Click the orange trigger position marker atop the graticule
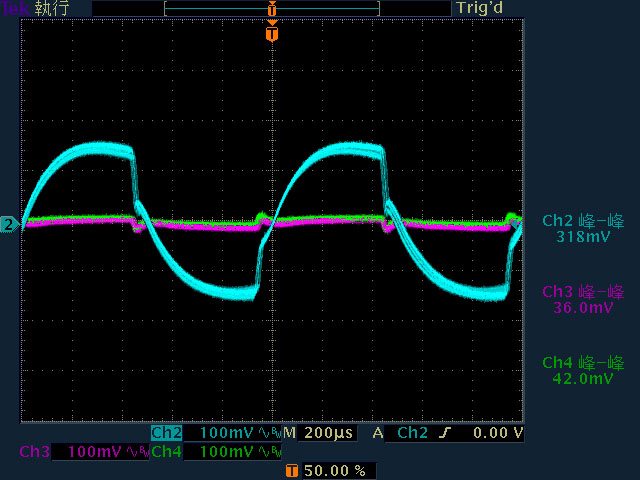The width and height of the screenshot is (640, 480). pos(272,34)
